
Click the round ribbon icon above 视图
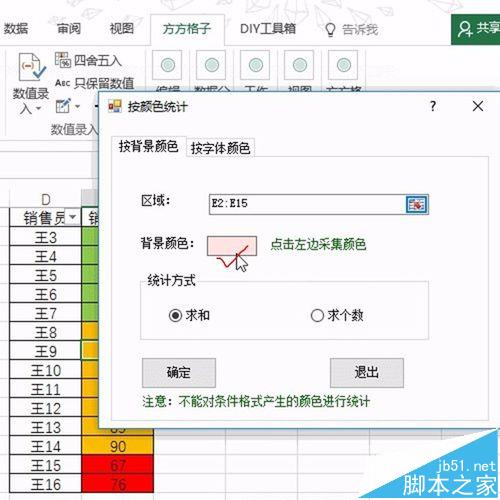299,65
